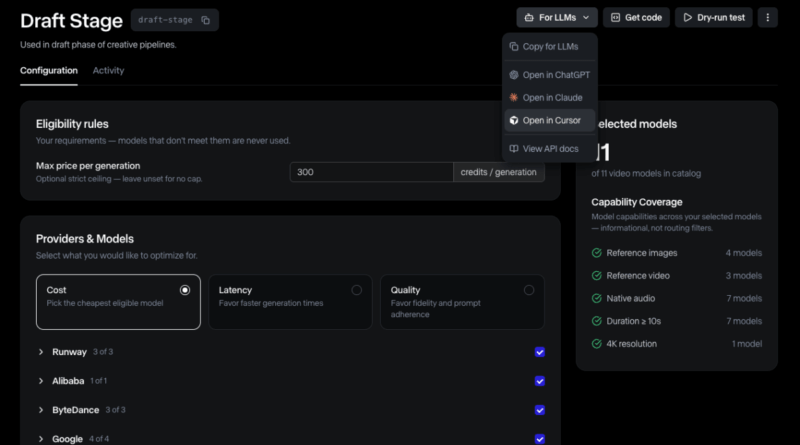The height and width of the screenshot is (445, 800).
Task: Click the Reference images check icon
Action: pyautogui.click(x=596, y=253)
